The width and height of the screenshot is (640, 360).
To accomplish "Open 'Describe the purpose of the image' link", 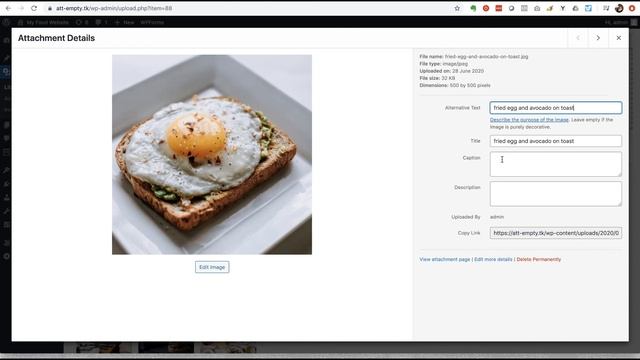I will pos(529,120).
